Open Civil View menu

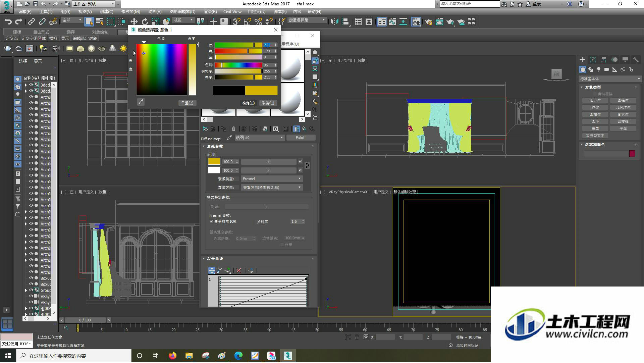232,11
